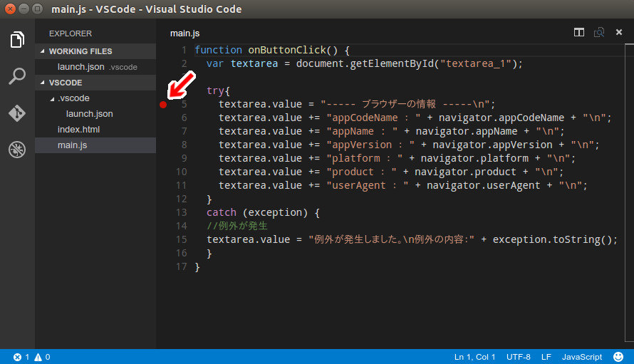The image size is (634, 364).
Task: Click the main.js editor tab title
Action: pos(185,33)
